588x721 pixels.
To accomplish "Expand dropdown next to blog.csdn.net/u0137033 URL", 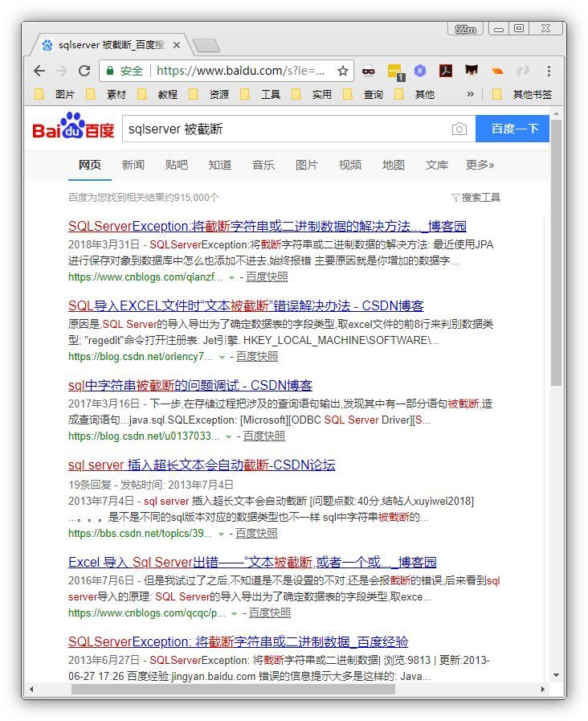I will click(x=228, y=436).
